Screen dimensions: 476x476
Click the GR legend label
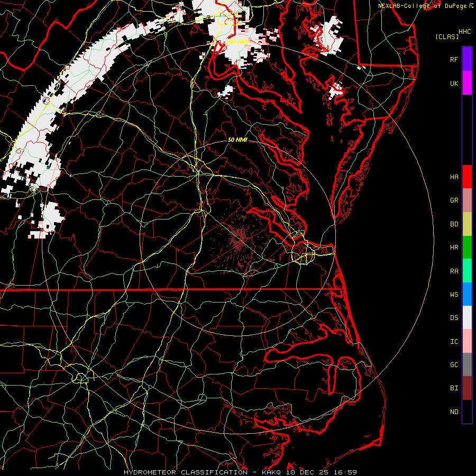pyautogui.click(x=454, y=200)
